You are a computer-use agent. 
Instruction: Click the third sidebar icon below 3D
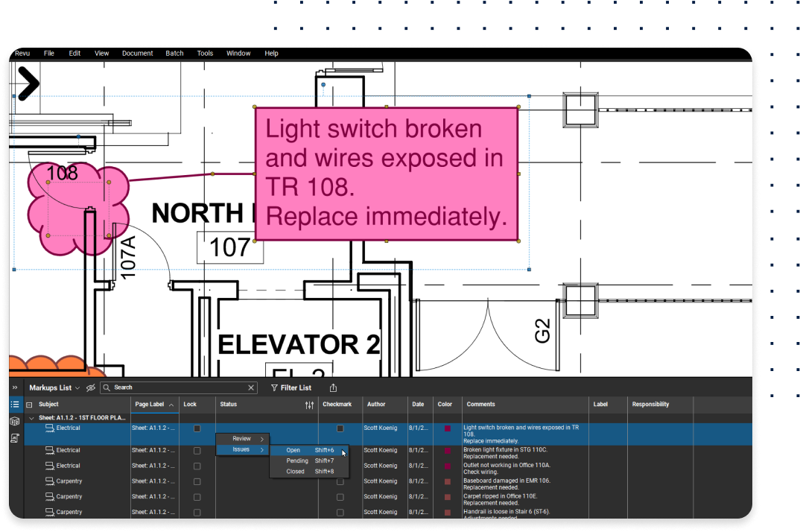point(15,438)
